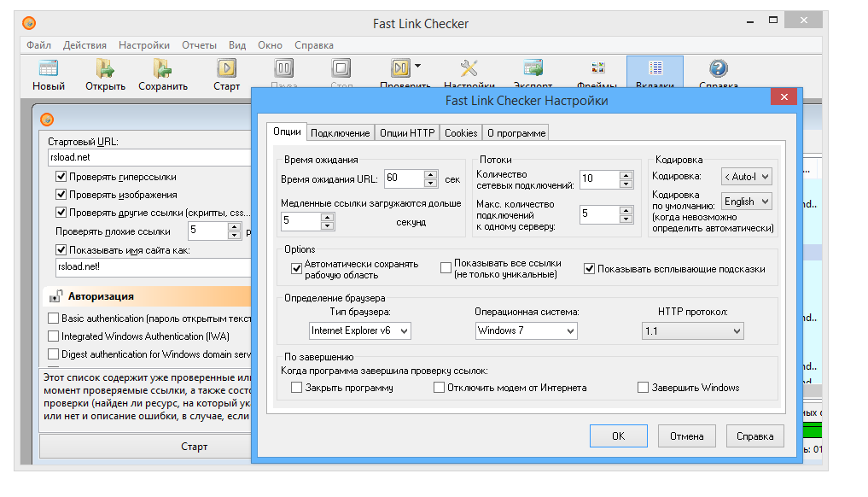Enable Basic authentication checkbox

54,319
